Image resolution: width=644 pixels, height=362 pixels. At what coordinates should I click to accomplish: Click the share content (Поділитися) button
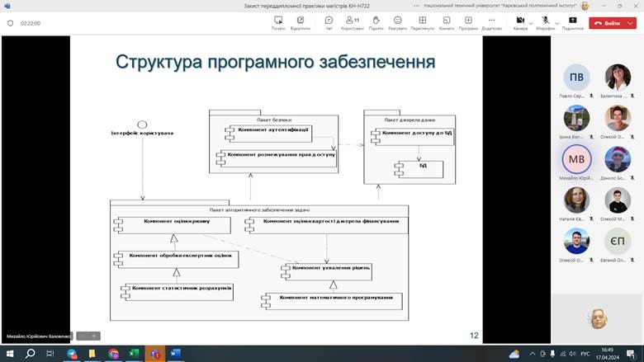coord(572,22)
